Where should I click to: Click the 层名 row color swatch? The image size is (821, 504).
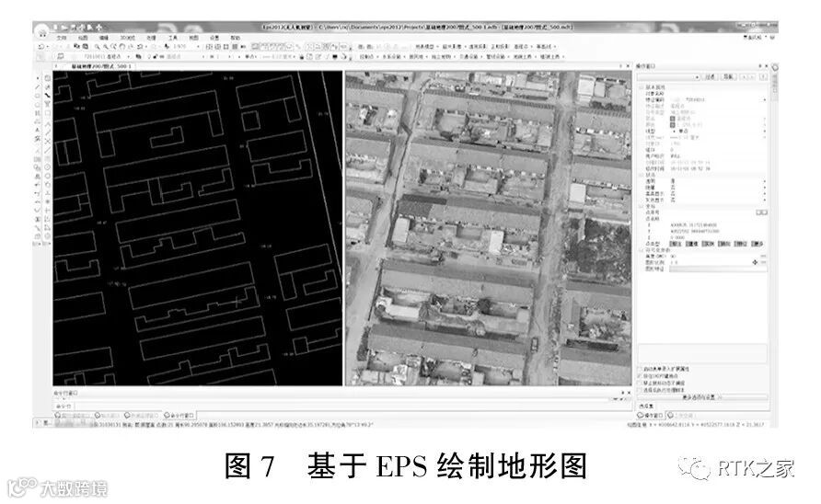point(672,119)
